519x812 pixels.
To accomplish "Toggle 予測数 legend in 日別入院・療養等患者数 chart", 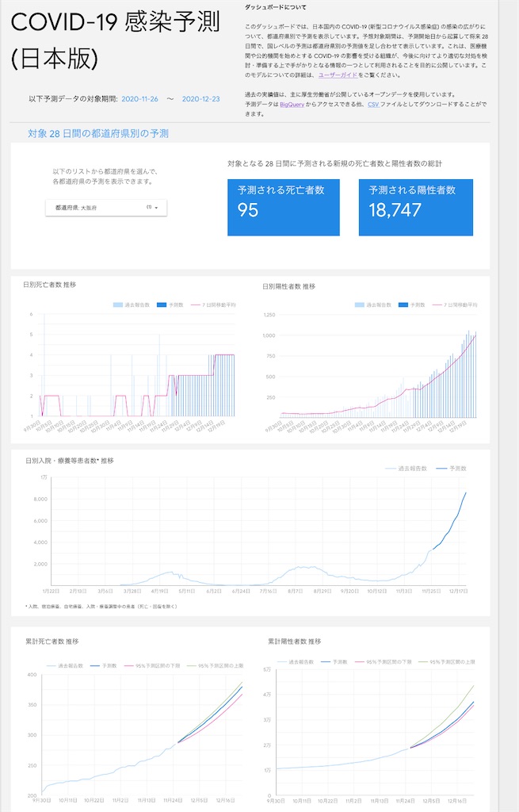I will pyautogui.click(x=451, y=468).
